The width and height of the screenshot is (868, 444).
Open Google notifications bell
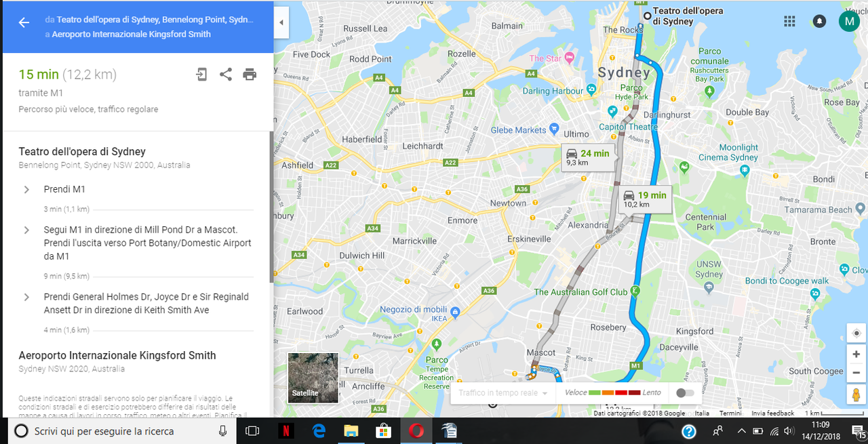(819, 21)
